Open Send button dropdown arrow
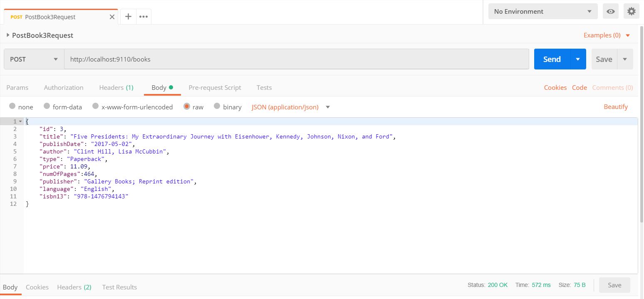 pos(578,59)
